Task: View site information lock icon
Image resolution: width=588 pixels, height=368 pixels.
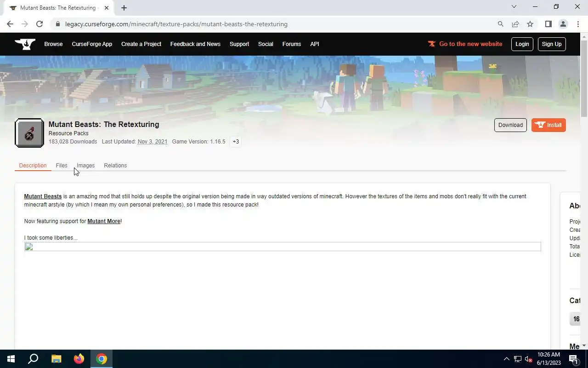Action: point(57,24)
